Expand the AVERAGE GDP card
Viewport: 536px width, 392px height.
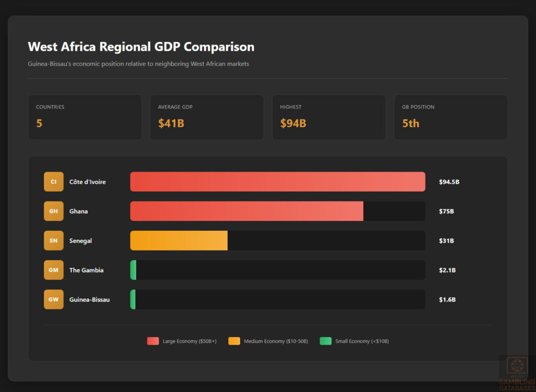(207, 117)
